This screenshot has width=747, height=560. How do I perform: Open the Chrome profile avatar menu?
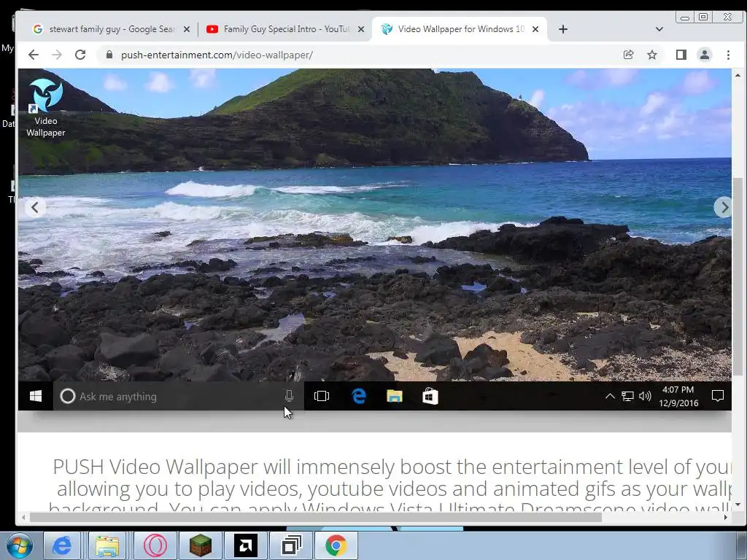(x=705, y=55)
